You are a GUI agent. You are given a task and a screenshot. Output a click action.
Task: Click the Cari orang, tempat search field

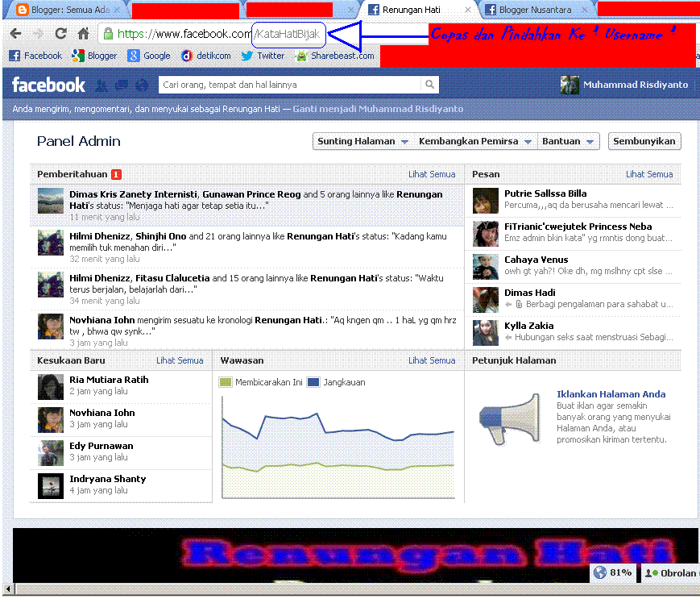[x=289, y=85]
